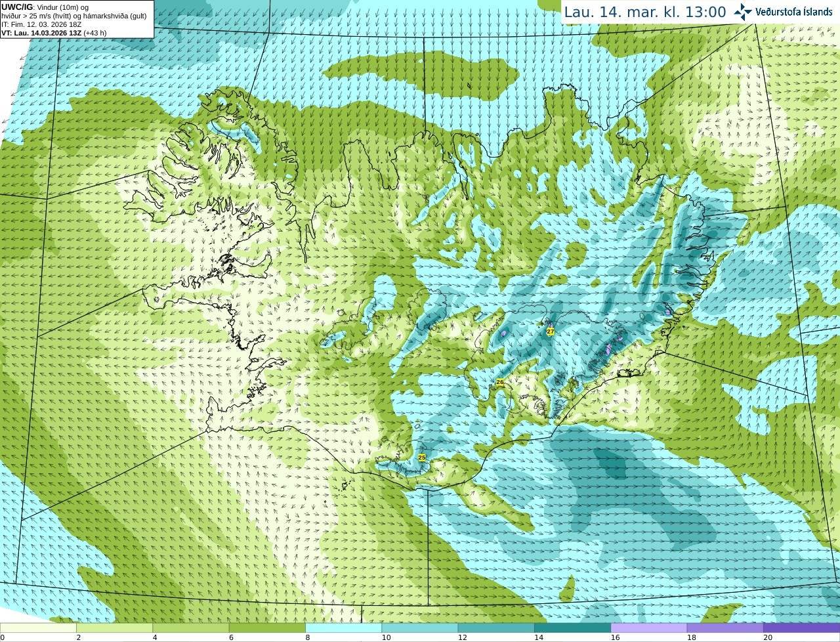Click the 14–16 m/s dark teal swatch
This screenshot has height=642, width=840.
click(572, 628)
